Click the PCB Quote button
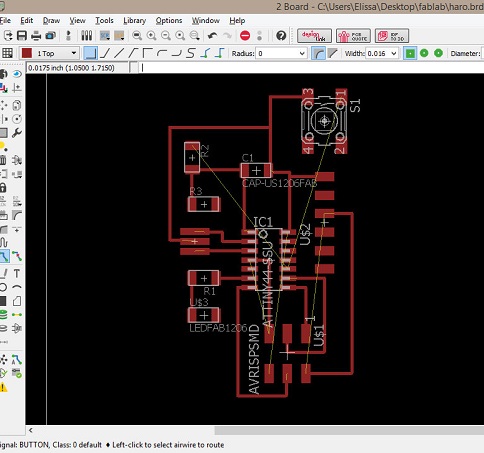This screenshot has height=453, width=484. tap(353, 36)
